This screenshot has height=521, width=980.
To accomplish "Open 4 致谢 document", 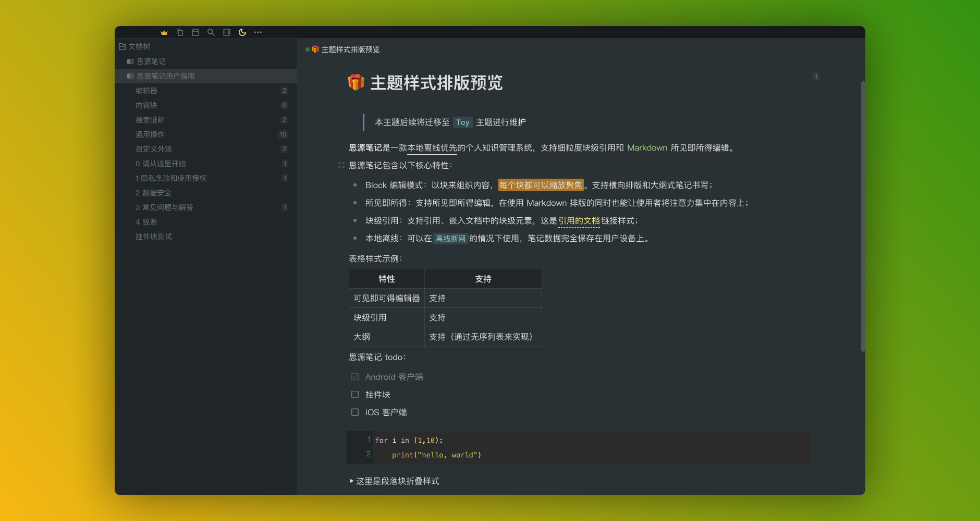I will coord(205,222).
